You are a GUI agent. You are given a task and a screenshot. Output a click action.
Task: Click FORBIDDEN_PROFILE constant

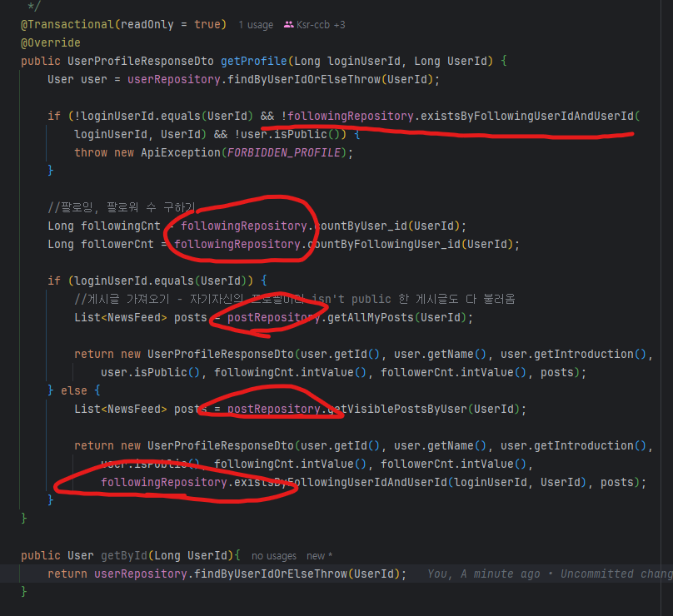point(284,152)
